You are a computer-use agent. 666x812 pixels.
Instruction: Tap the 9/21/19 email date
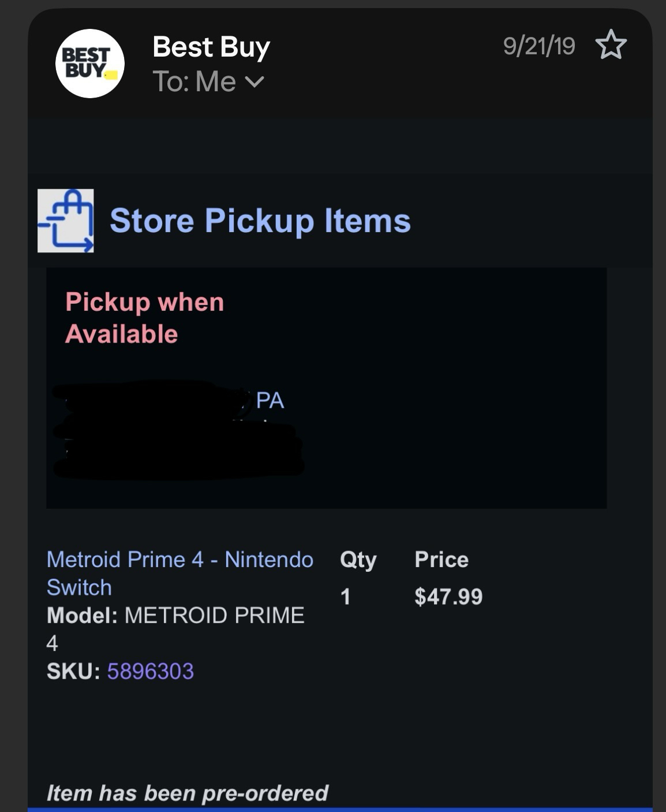point(538,46)
